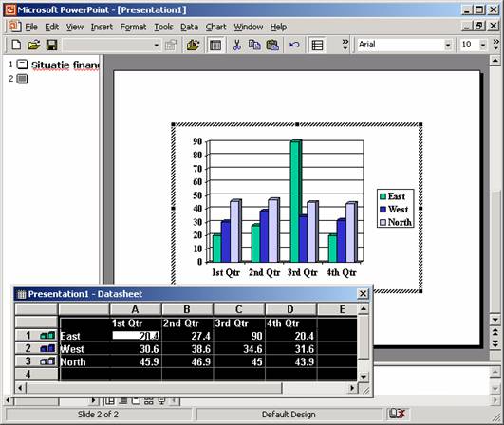Save the presentation with the floppy disk icon

tap(51, 45)
